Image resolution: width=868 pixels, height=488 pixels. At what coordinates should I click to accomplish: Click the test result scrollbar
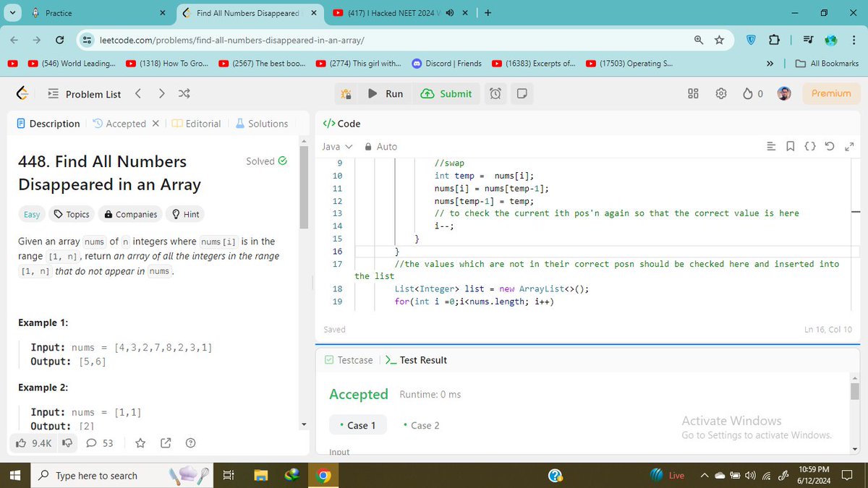(x=855, y=391)
